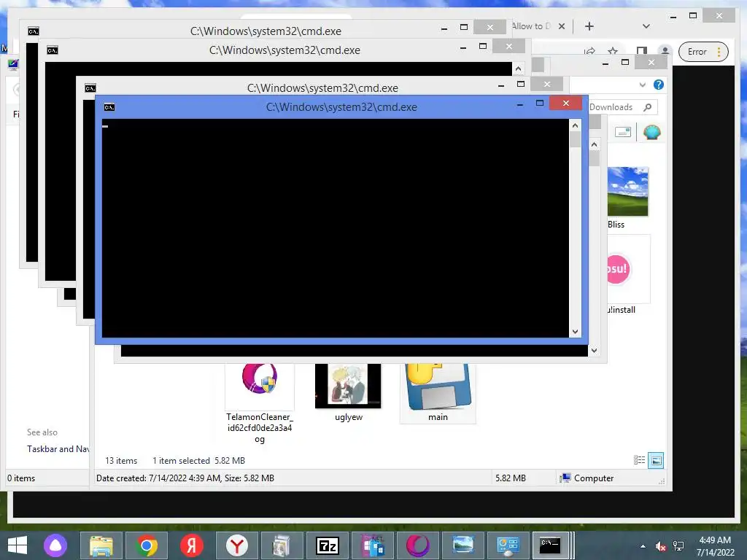Open File Explorer from the taskbar
Screen dimensions: 747x560
(x=101, y=545)
